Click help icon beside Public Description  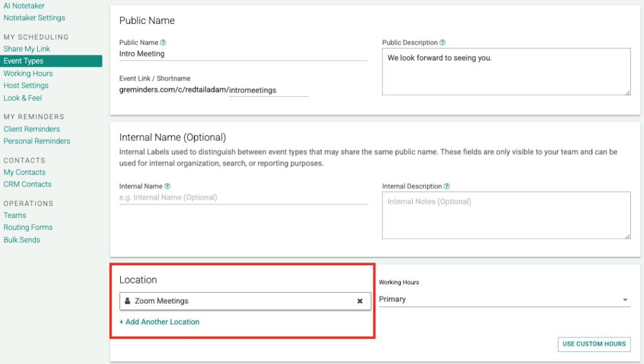coord(443,43)
